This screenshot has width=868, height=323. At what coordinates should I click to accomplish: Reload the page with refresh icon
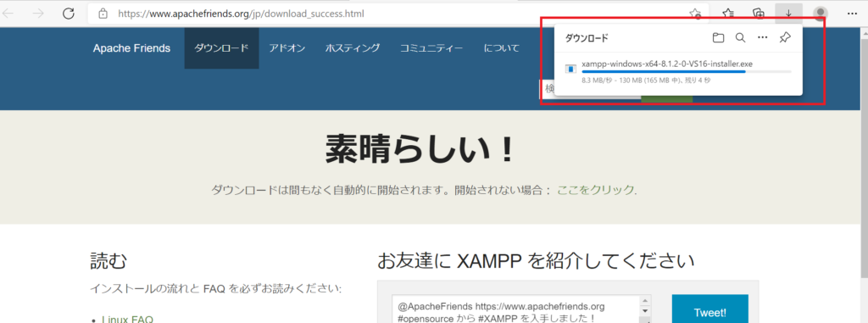pos(69,14)
